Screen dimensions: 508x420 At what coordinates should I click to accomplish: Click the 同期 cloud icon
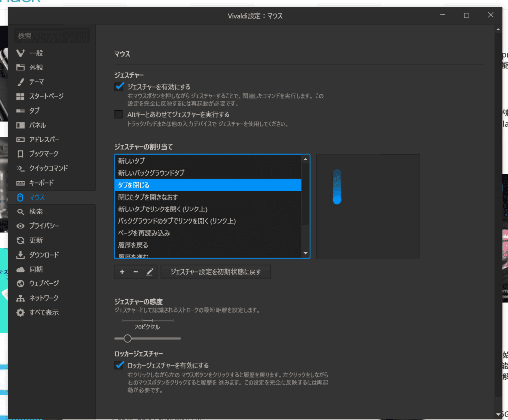pyautogui.click(x=20, y=269)
